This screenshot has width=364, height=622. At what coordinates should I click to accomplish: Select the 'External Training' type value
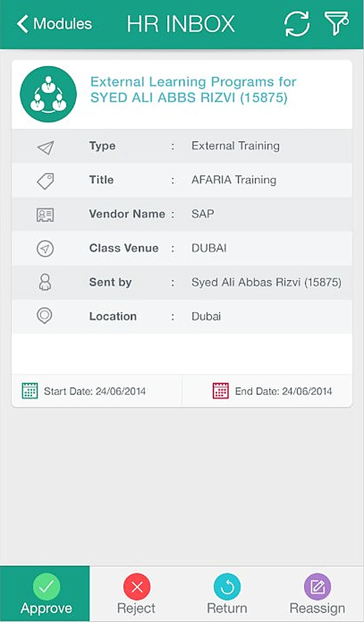tap(235, 146)
